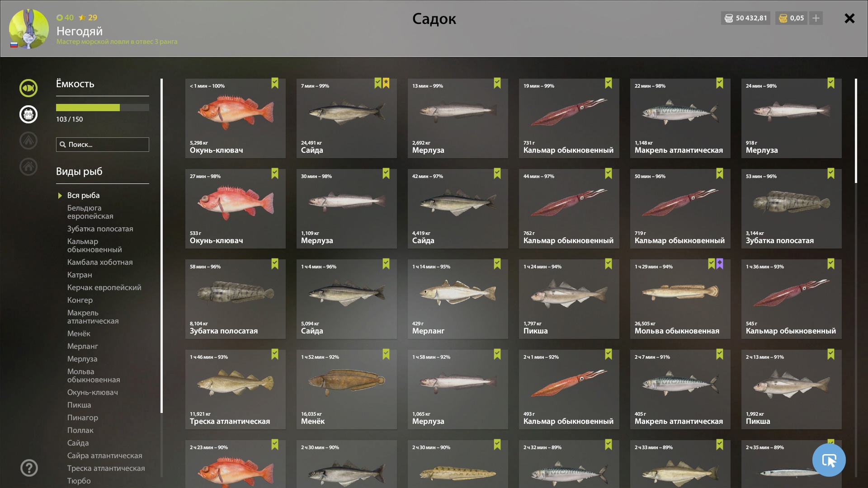Click the gold coin balance 0,05

(791, 18)
